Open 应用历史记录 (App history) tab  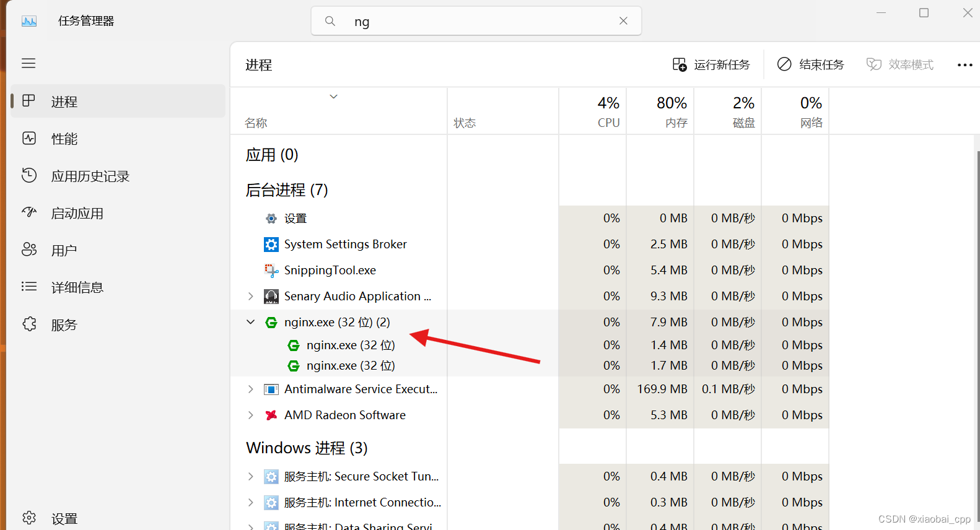coord(118,176)
